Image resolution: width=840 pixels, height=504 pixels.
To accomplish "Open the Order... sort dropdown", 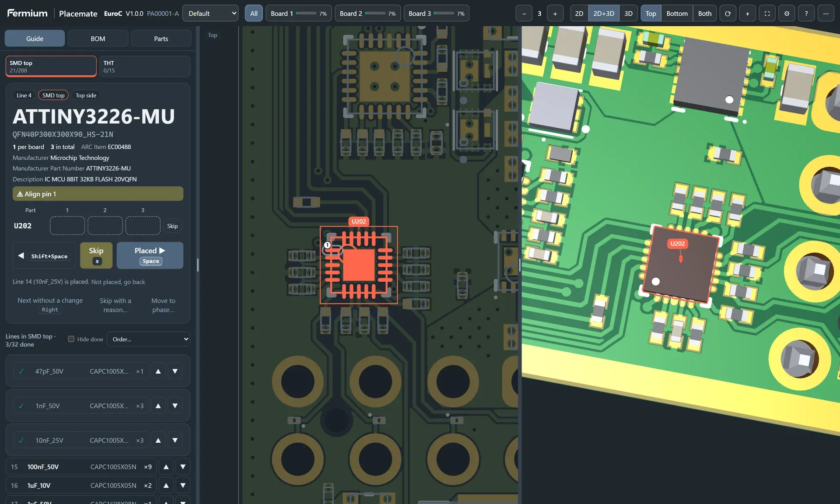I will point(149,339).
